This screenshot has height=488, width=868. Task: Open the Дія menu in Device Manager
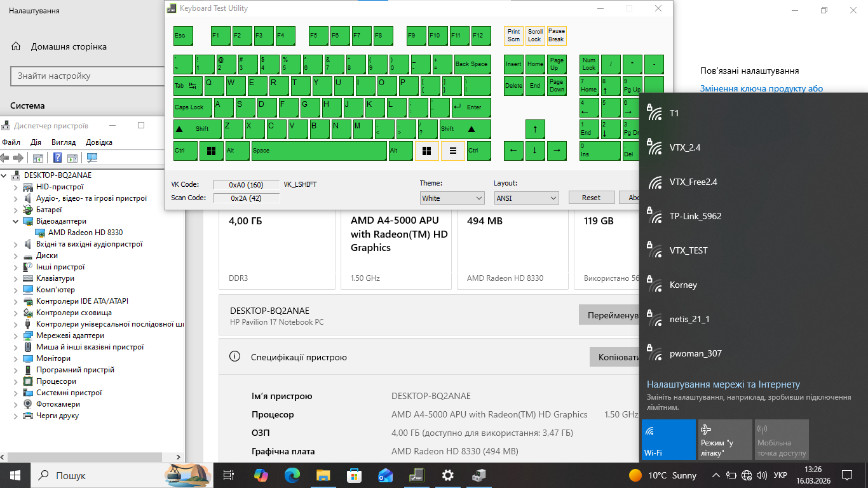click(36, 142)
